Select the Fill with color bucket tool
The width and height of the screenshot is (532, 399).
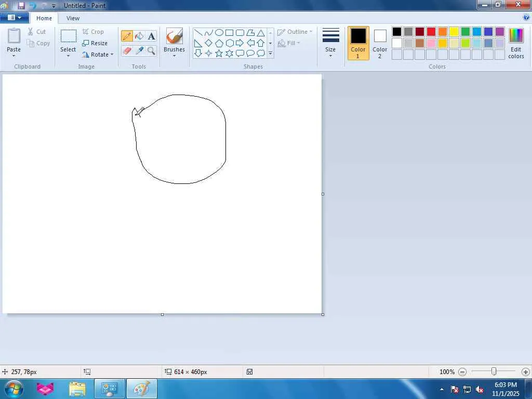click(139, 36)
